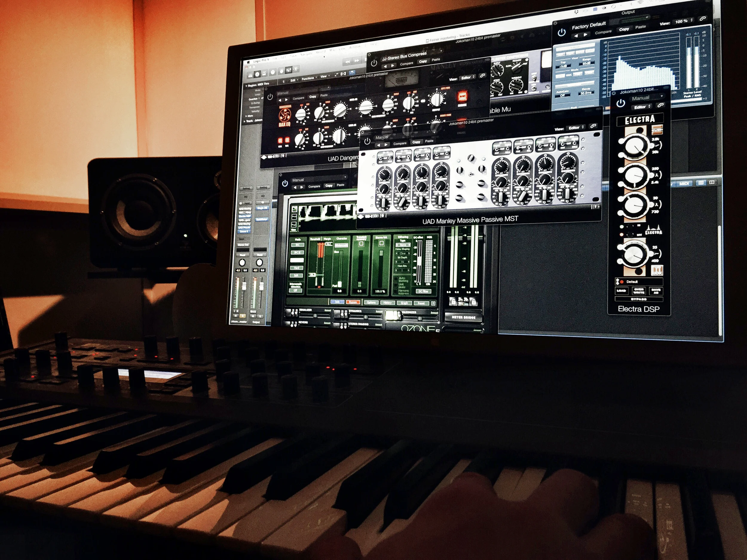
Task: Click Dropbox icon in macOS menu bar
Action: coord(576,12)
